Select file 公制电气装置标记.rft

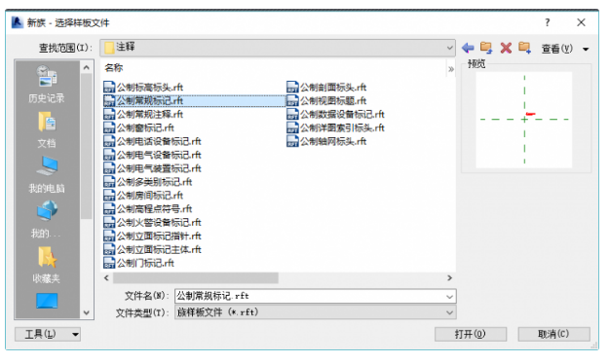pyautogui.click(x=159, y=168)
